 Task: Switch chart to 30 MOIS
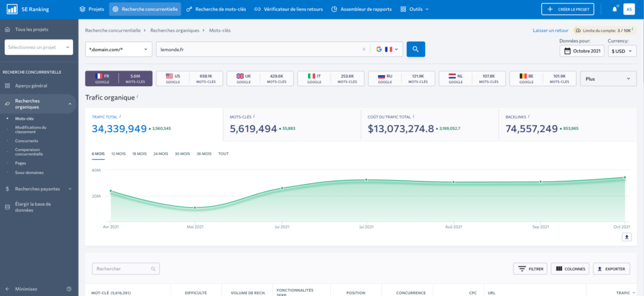[182, 154]
